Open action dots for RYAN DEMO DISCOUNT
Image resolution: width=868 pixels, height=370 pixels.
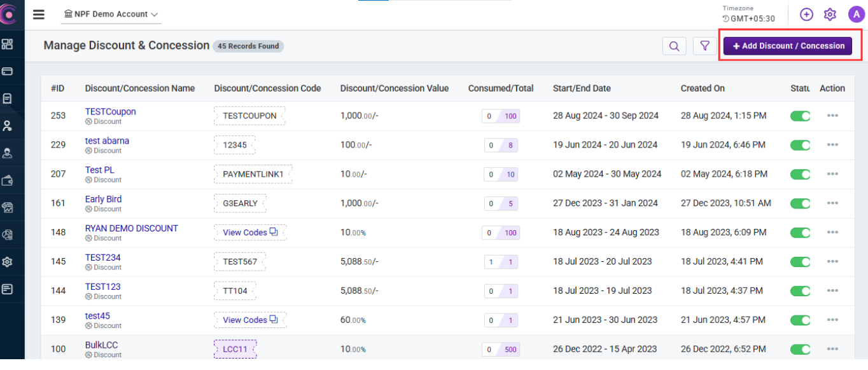tap(832, 233)
